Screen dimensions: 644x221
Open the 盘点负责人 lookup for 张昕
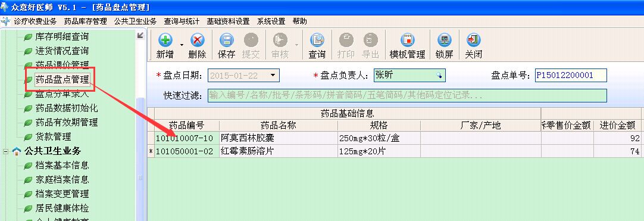click(x=439, y=75)
